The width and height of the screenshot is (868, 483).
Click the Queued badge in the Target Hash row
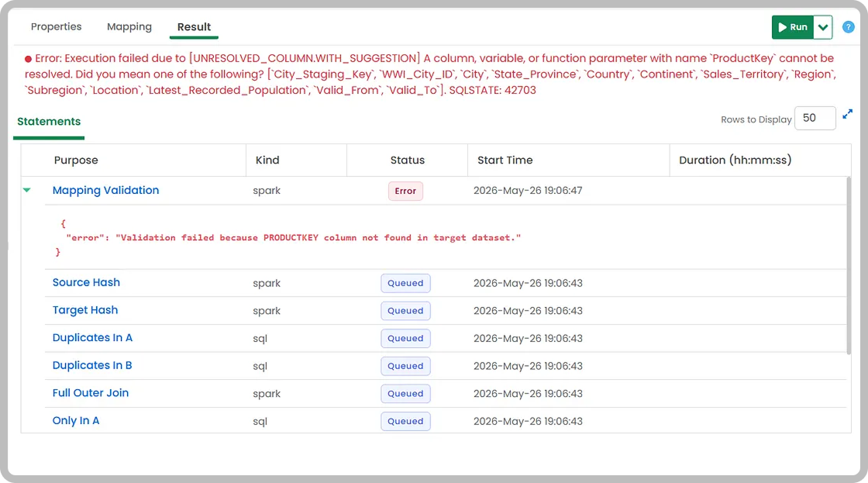tap(405, 311)
